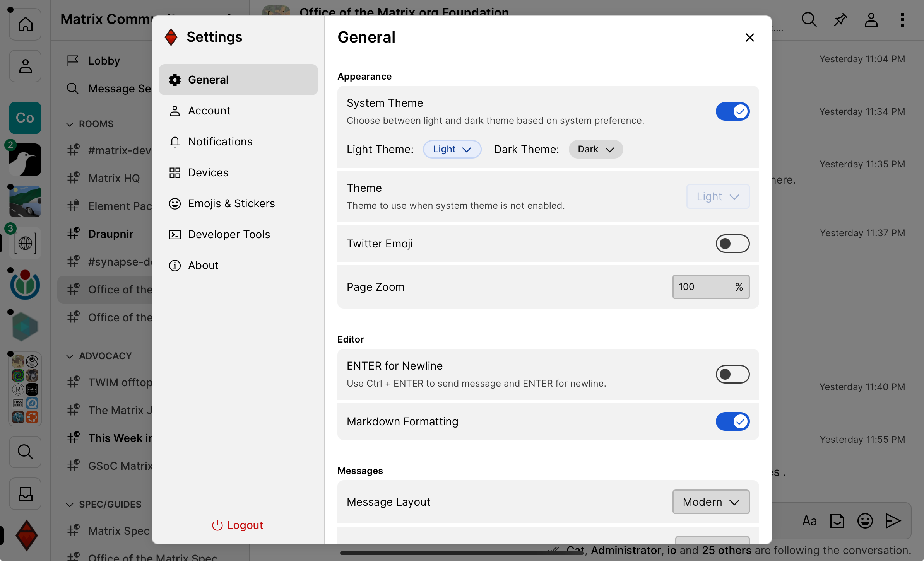Click the Logout button
The width and height of the screenshot is (924, 561).
pyautogui.click(x=238, y=525)
